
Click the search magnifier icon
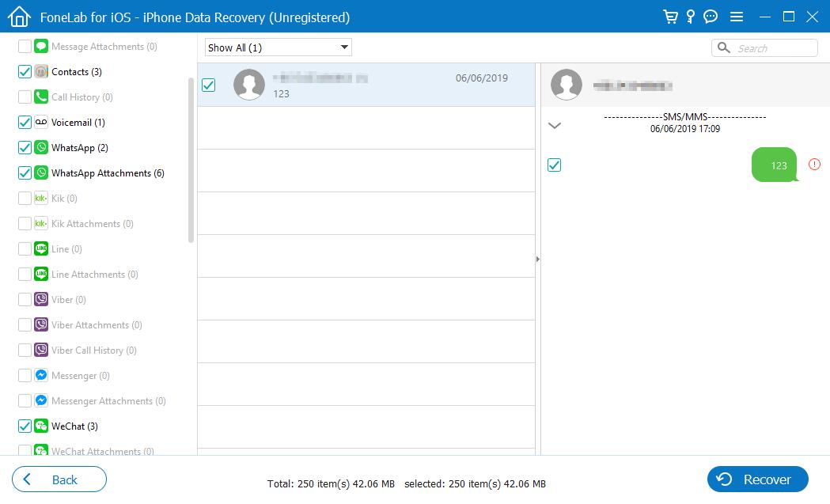coord(724,47)
